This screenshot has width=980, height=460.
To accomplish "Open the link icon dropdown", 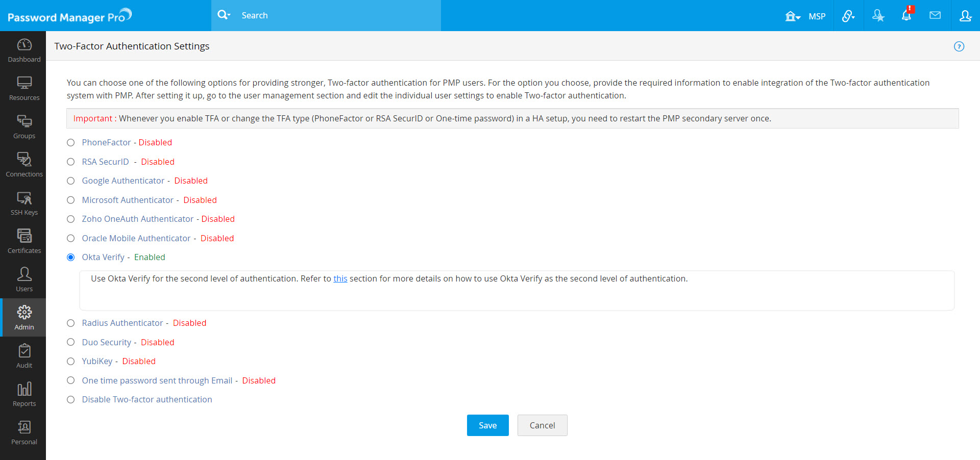I will click(x=848, y=16).
